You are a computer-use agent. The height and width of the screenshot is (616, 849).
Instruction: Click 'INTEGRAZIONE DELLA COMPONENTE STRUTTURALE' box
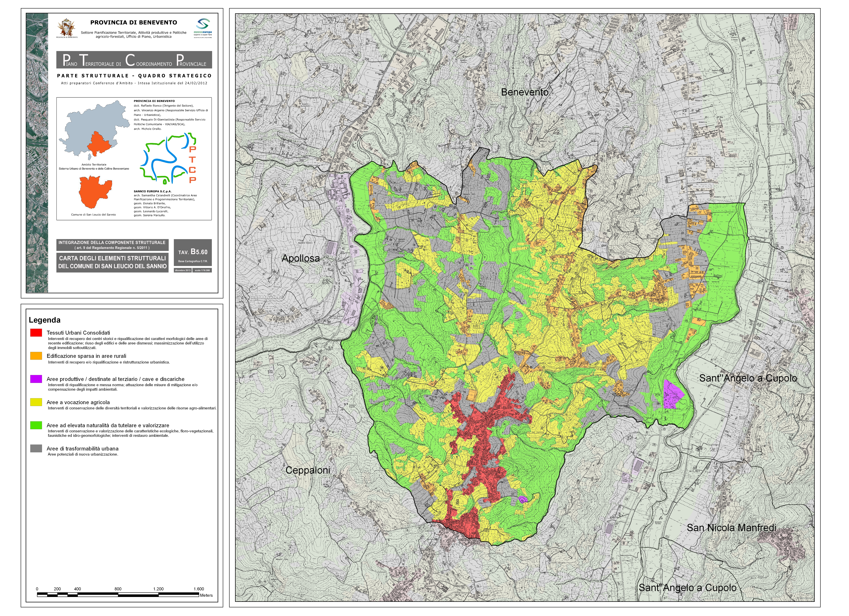point(112,245)
